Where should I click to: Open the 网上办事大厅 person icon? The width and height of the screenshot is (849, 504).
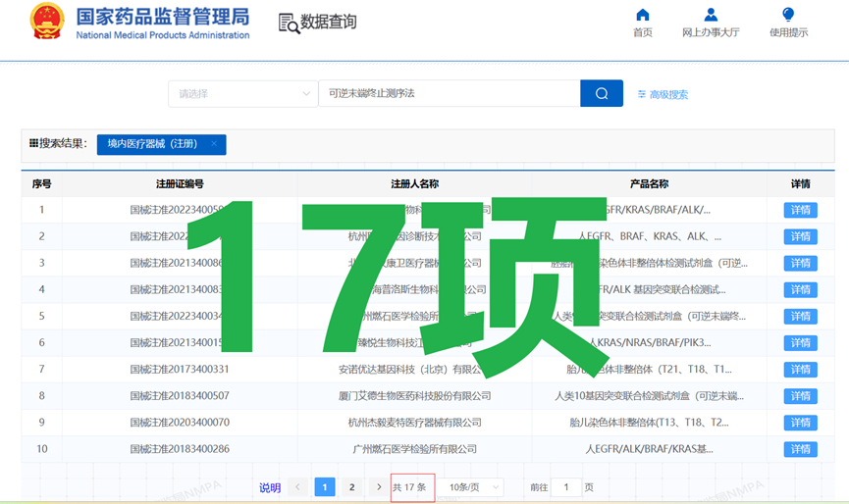click(711, 15)
